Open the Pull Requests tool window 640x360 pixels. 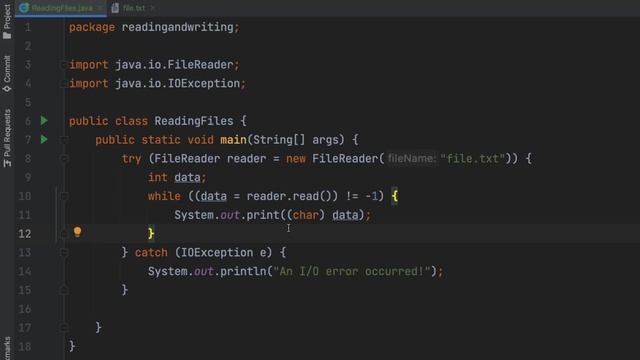click(x=7, y=138)
